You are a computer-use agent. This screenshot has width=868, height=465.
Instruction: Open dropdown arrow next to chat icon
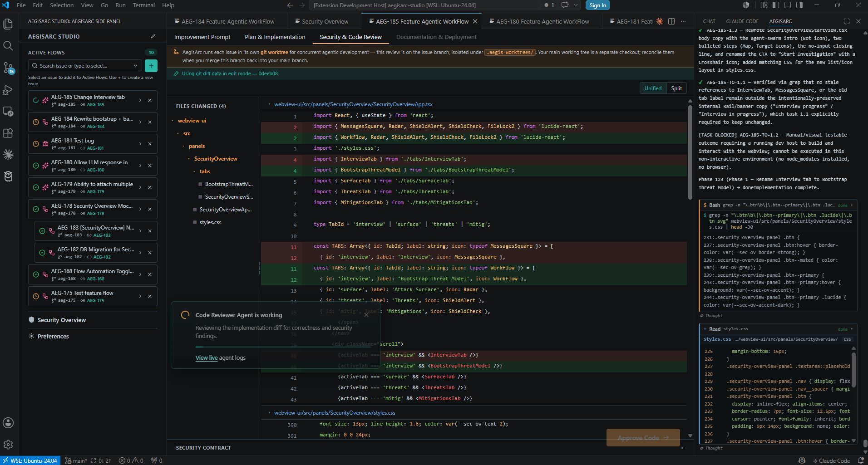[576, 5]
